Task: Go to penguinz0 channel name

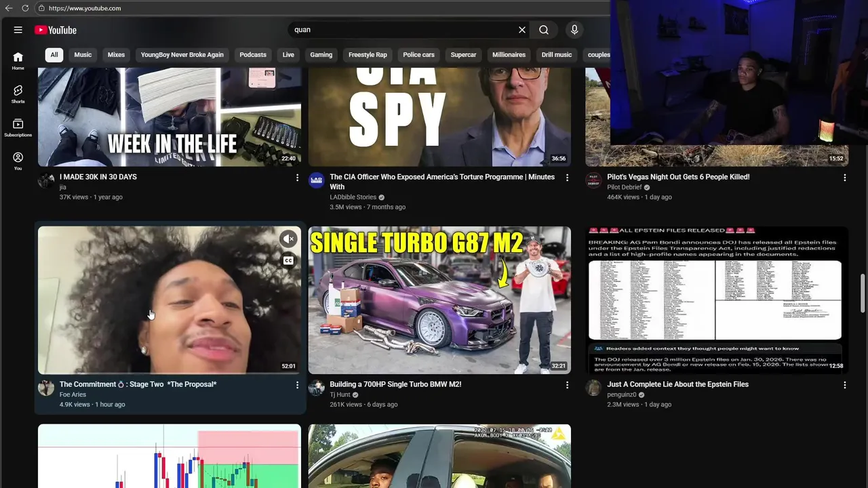Action: (x=622, y=394)
